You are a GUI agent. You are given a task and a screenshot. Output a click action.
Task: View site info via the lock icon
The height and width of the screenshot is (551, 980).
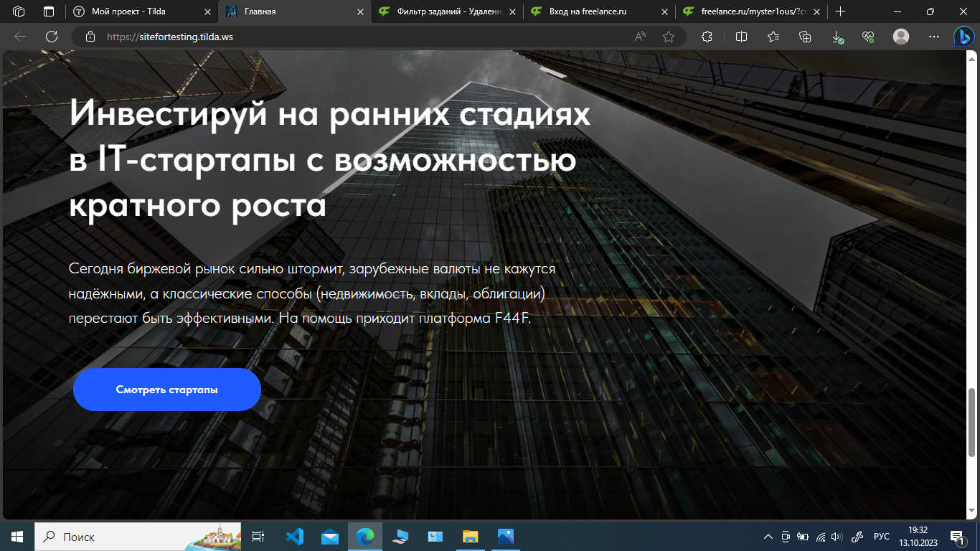[x=90, y=37]
